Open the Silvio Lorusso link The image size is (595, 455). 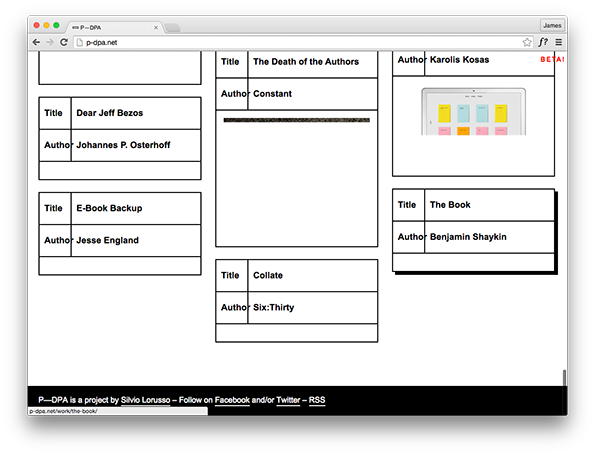tap(145, 400)
